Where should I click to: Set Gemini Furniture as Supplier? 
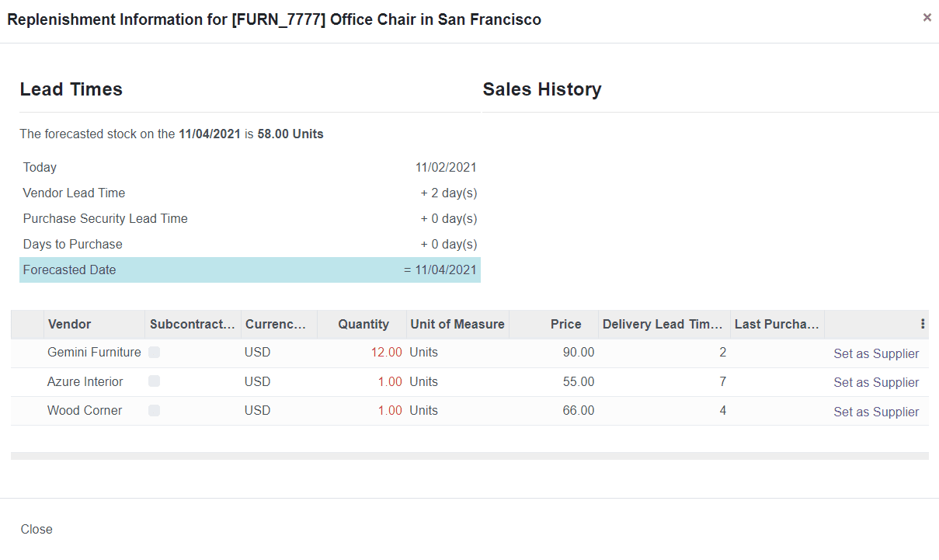click(x=876, y=353)
